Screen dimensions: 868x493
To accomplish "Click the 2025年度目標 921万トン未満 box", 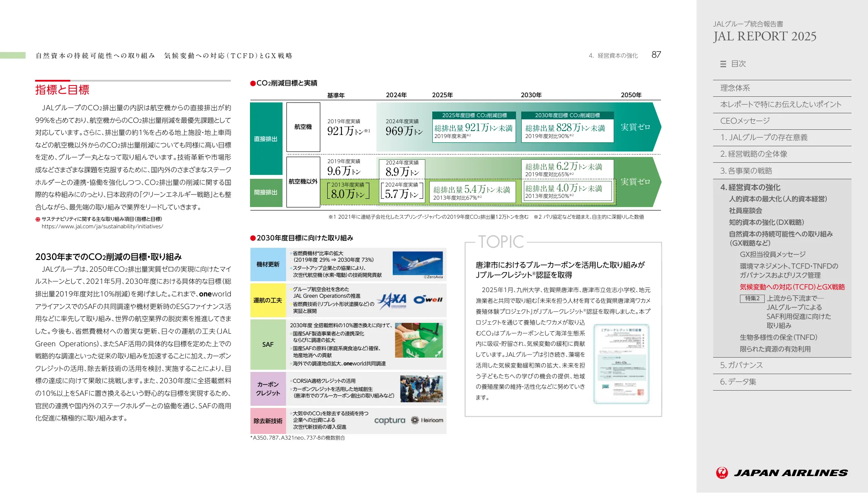I will (474, 127).
